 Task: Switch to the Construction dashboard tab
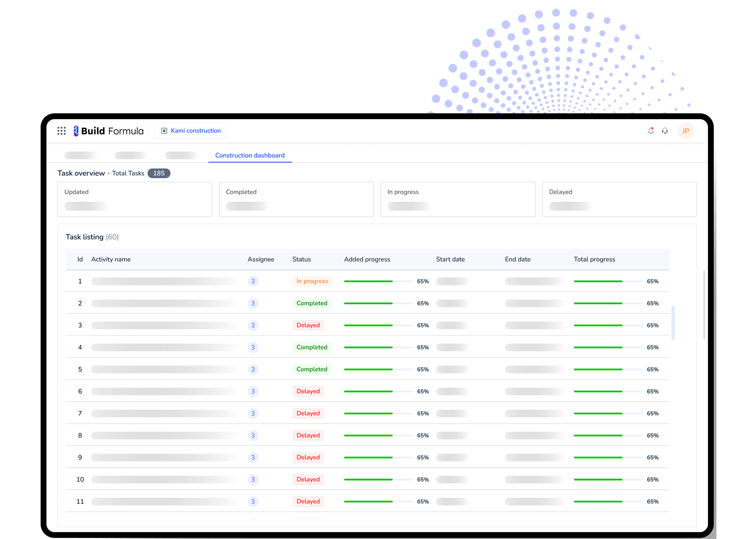point(250,155)
